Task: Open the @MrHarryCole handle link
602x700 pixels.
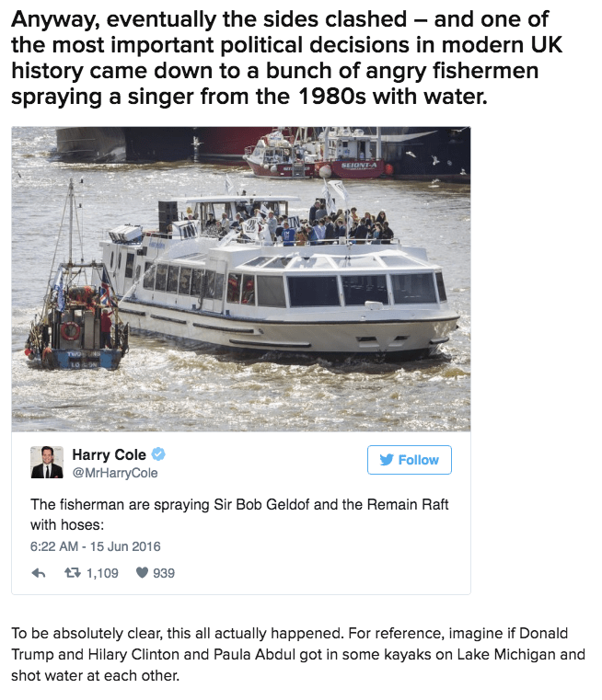Action: tap(115, 473)
